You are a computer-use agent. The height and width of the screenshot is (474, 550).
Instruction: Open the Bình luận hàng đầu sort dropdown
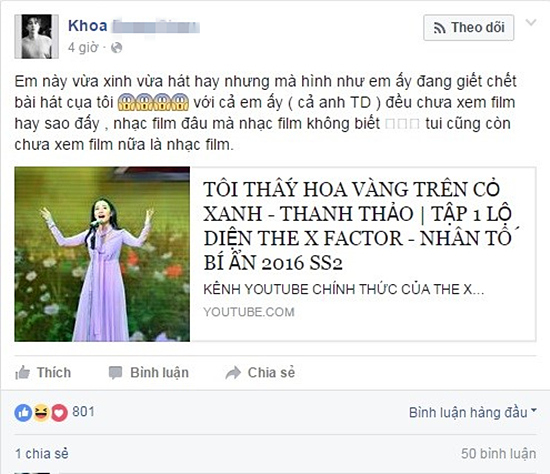point(473,413)
